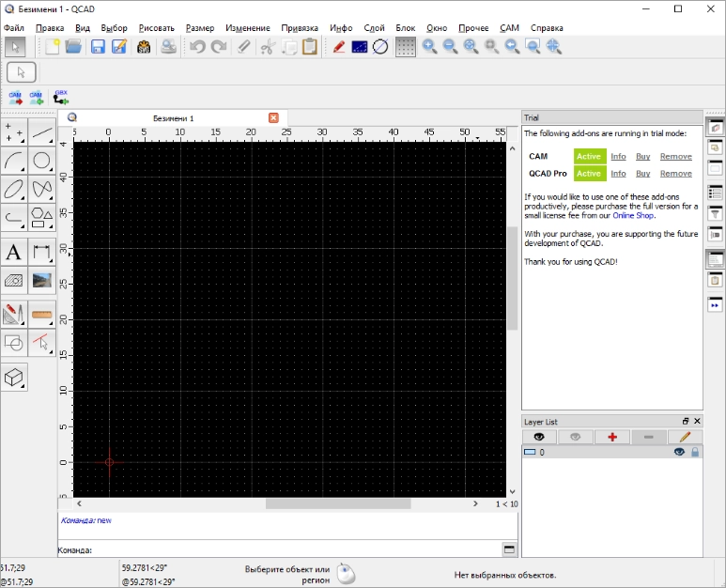The width and height of the screenshot is (726, 588).
Task: Open the Shape tools panel
Action: [x=42, y=217]
